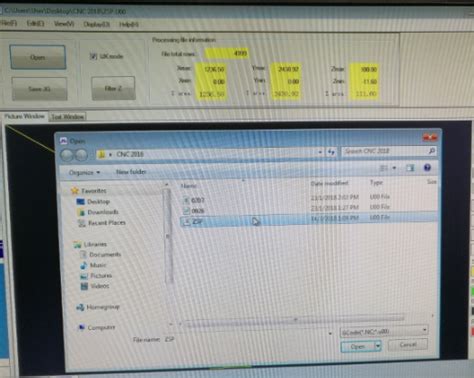Sort by Type column header

click(x=376, y=182)
